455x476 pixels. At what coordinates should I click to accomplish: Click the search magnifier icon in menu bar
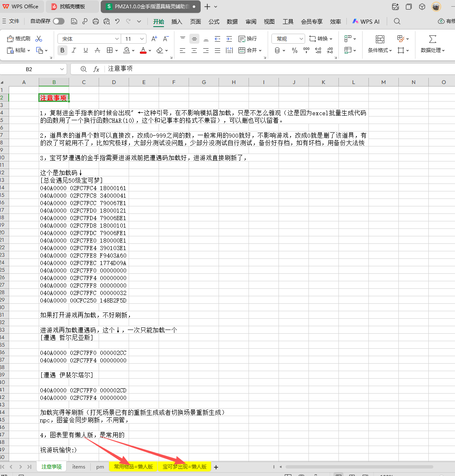(x=397, y=21)
